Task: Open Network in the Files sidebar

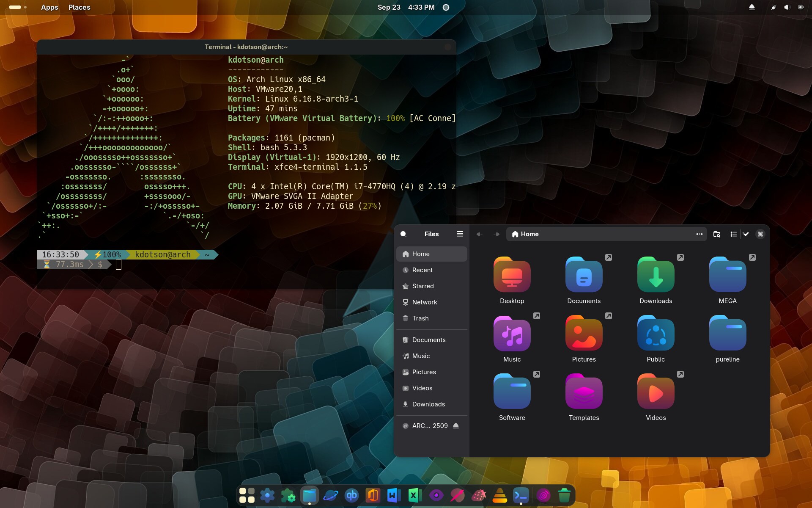Action: pos(432,302)
